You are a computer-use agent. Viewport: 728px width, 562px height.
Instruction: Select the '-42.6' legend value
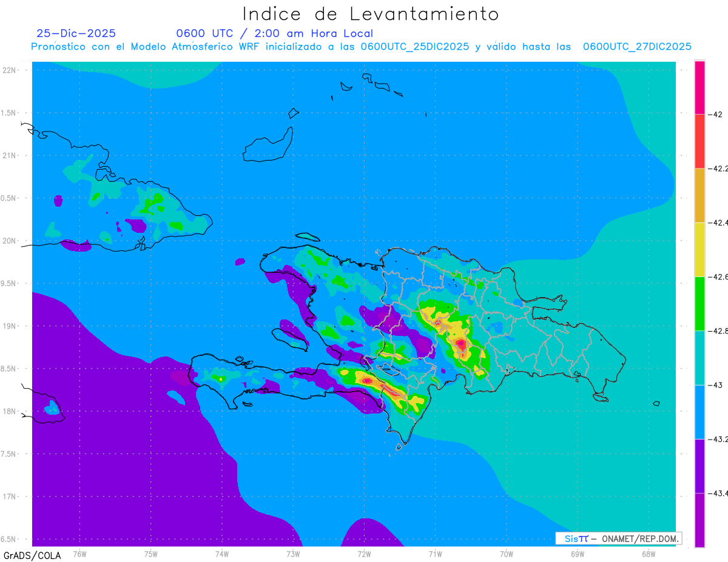(718, 276)
